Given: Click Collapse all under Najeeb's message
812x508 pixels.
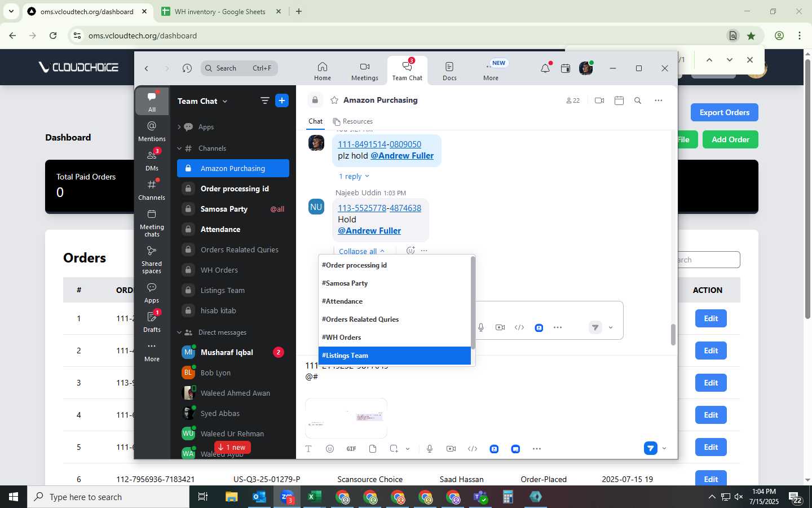Looking at the screenshot, I should click(x=361, y=251).
